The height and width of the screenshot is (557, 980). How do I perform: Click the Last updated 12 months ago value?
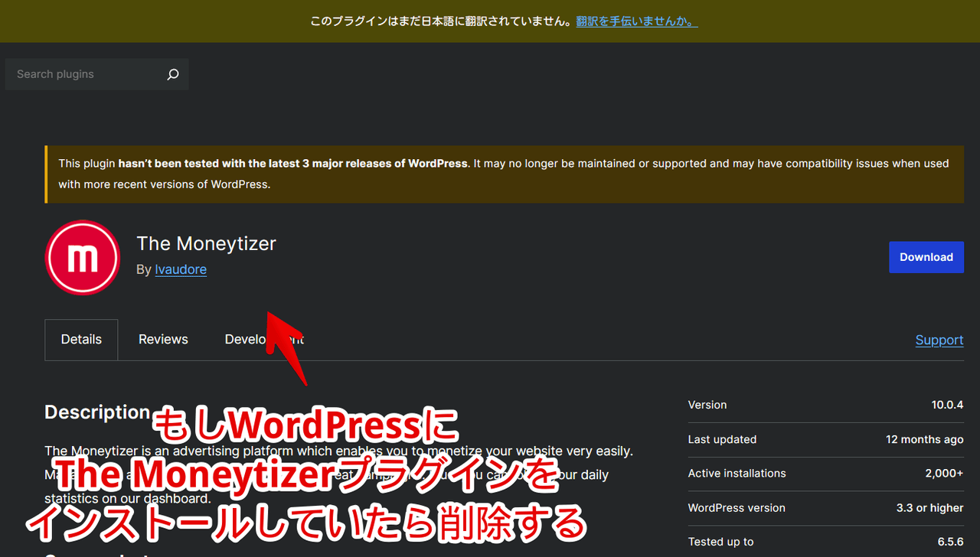[925, 439]
